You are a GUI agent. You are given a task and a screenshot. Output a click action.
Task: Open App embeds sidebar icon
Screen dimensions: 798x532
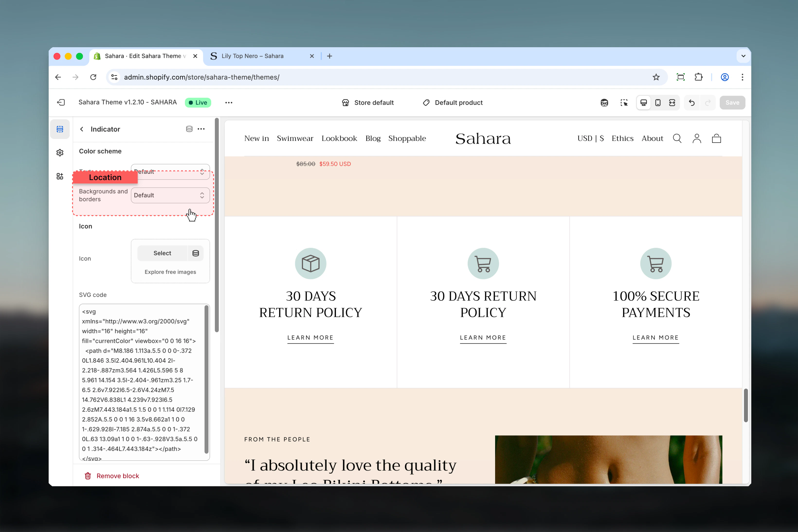[60, 176]
